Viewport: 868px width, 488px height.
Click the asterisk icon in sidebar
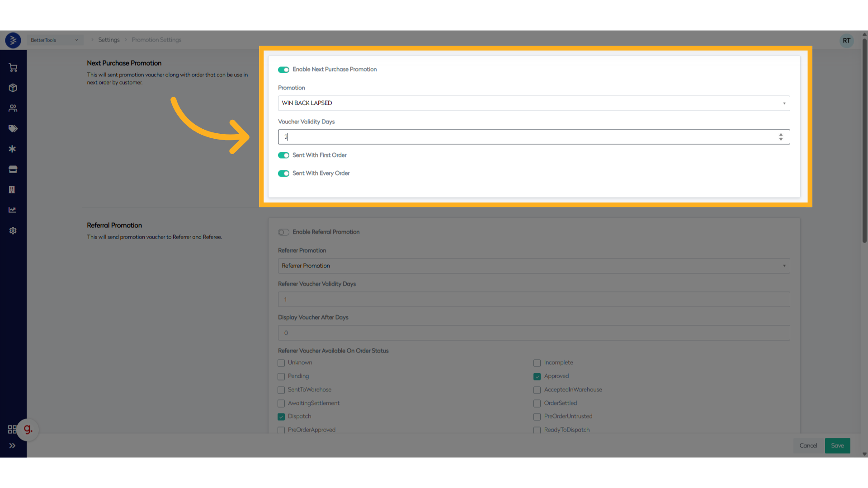(x=13, y=149)
